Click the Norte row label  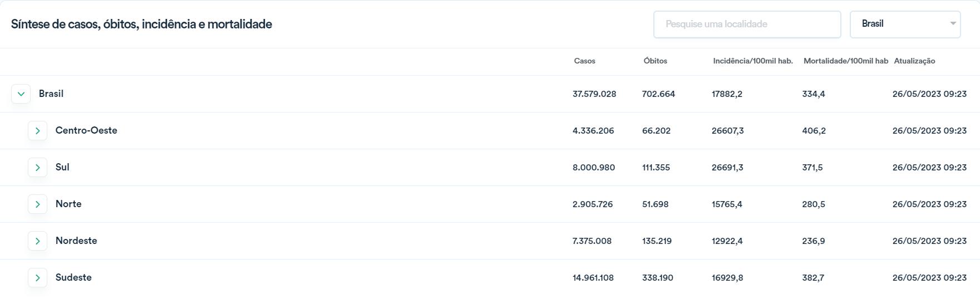[68, 204]
